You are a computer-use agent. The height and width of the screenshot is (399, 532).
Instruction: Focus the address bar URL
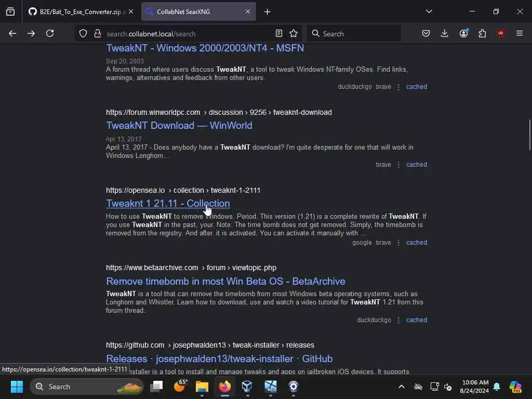151,34
